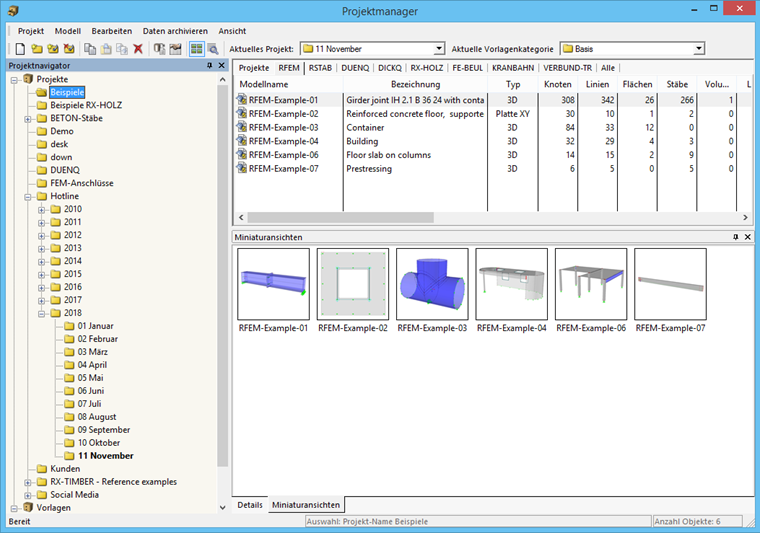Expand the 2010 folder

(x=42, y=210)
